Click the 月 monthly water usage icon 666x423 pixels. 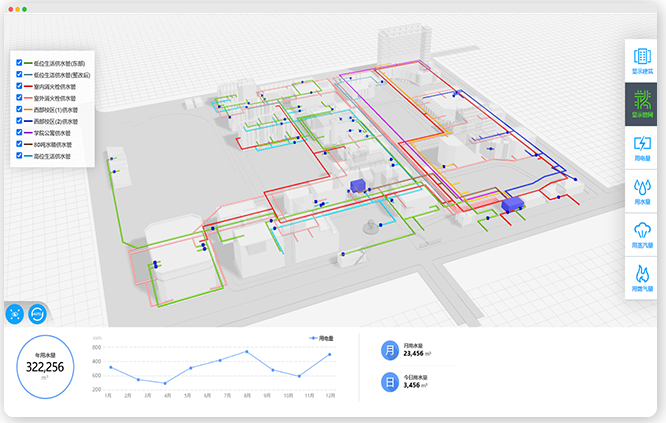(x=389, y=350)
